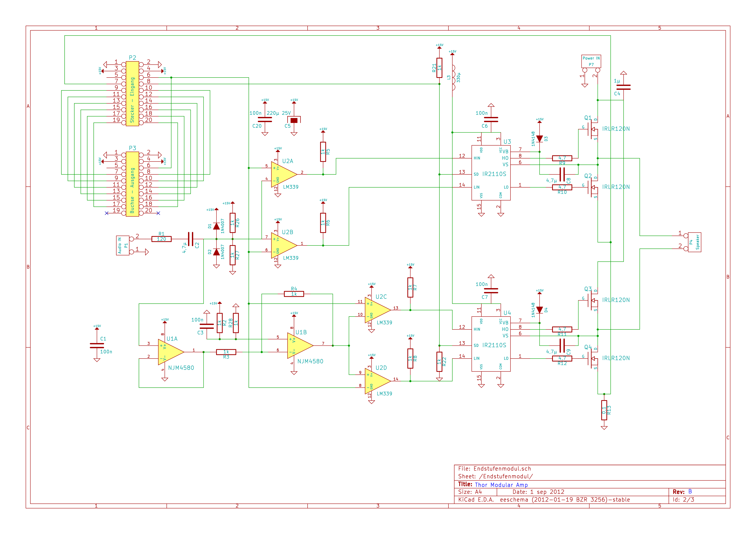The width and height of the screenshot is (756, 534).
Task: Select diode D3 1N4148 symbol
Action: tap(539, 139)
